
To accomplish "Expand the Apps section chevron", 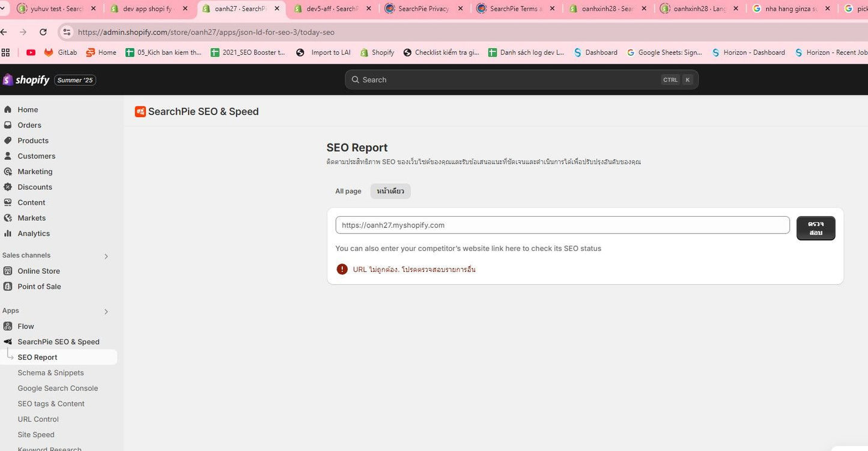I will [106, 312].
